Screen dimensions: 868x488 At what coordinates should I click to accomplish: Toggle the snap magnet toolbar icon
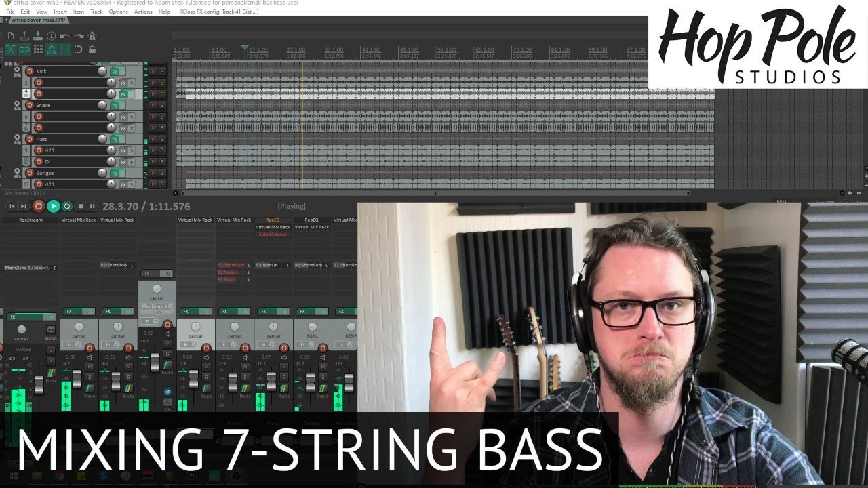(x=79, y=49)
